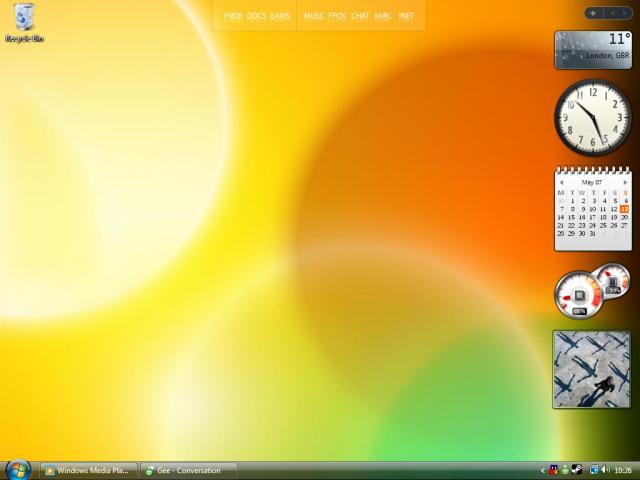The height and width of the screenshot is (480, 640).
Task: Open the Windows Start orb
Action: coord(18,470)
